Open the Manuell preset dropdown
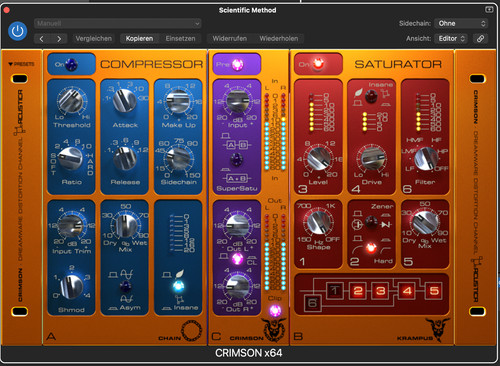This screenshot has height=366, width=500. [118, 24]
